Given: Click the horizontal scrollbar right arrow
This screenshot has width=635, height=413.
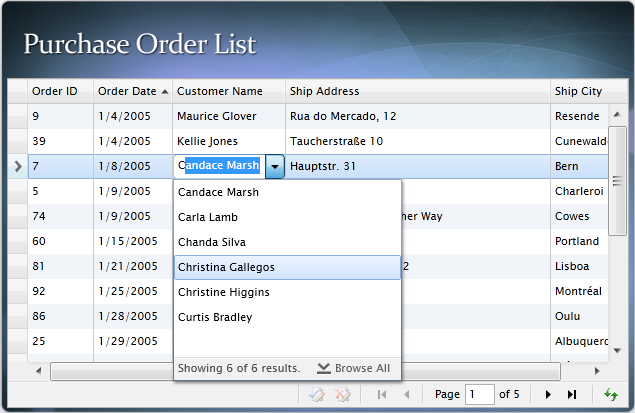Looking at the screenshot, I should point(598,371).
